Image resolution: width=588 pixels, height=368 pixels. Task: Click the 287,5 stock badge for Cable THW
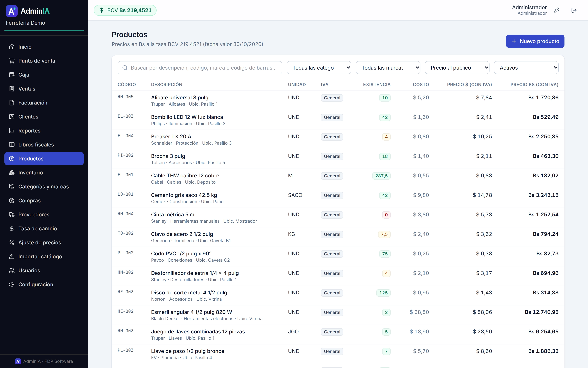(381, 176)
